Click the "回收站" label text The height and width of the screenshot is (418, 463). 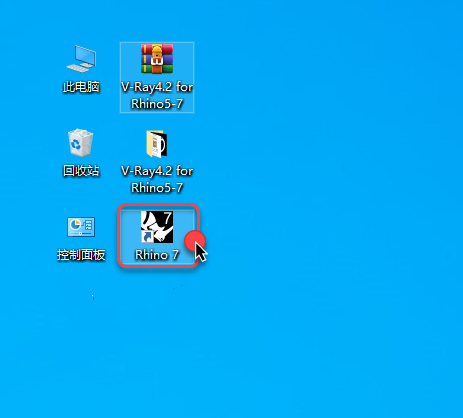[81, 171]
